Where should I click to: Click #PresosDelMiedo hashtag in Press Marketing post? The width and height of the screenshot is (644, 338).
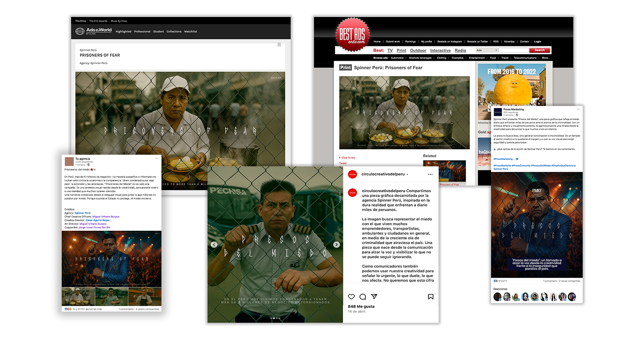pos(542,165)
